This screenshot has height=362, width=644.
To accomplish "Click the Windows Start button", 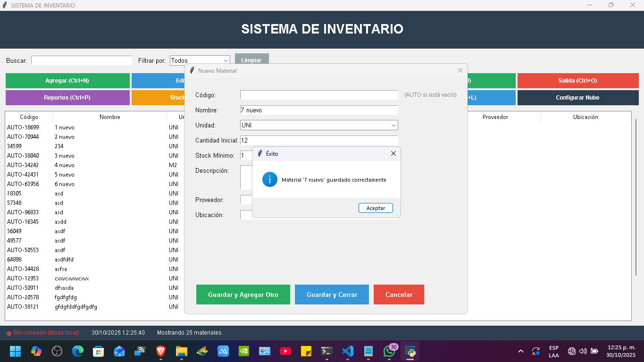I will 15,351.
